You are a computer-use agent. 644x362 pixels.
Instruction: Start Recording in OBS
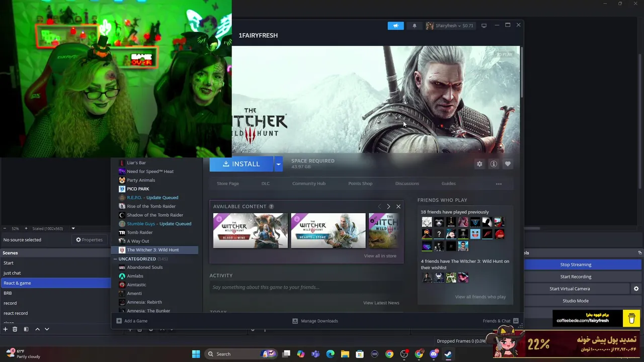(x=576, y=277)
